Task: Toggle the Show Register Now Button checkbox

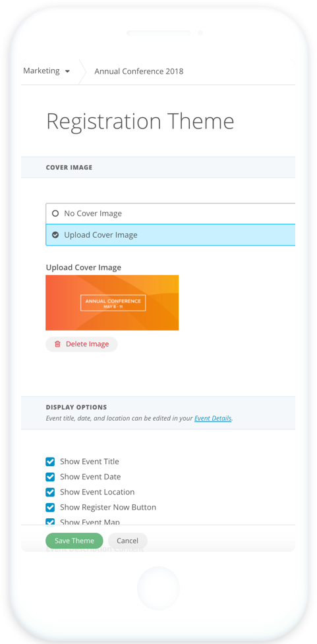Action: [x=50, y=507]
